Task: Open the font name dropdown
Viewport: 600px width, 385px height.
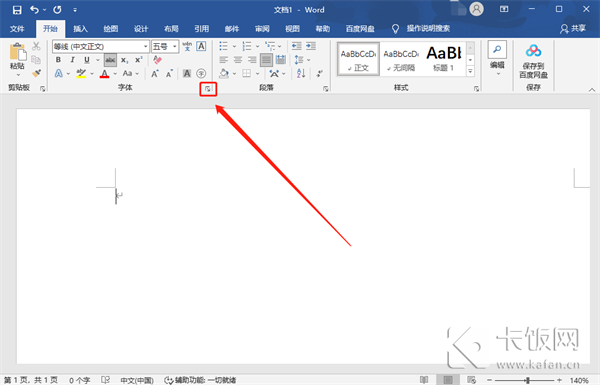Action: tap(145, 46)
